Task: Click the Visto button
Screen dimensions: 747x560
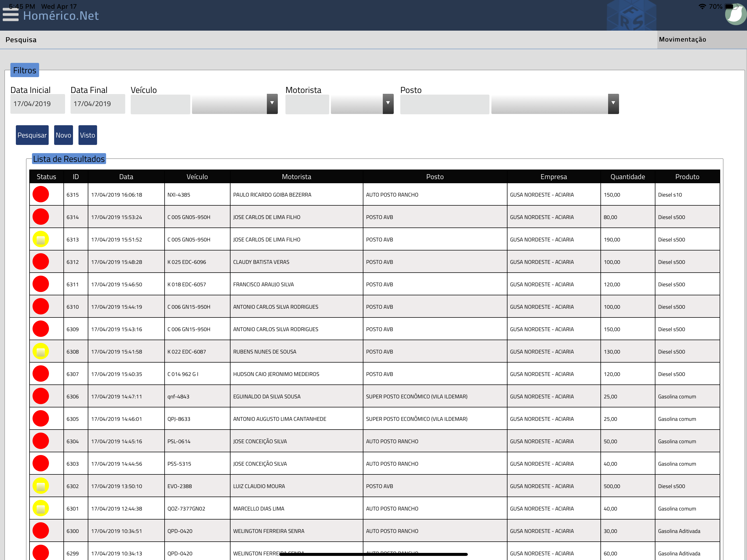Action: tap(87, 135)
